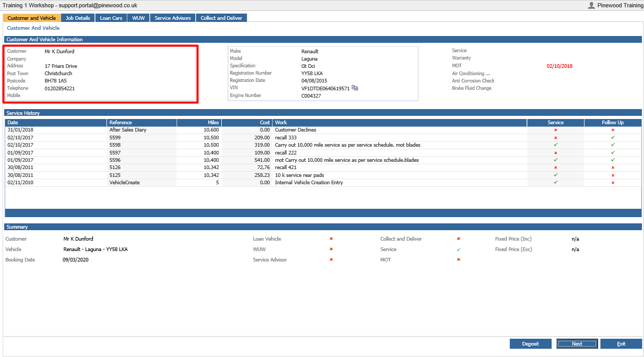Click the Pinewood Training user icon
The width and height of the screenshot is (644, 357).
click(591, 5)
